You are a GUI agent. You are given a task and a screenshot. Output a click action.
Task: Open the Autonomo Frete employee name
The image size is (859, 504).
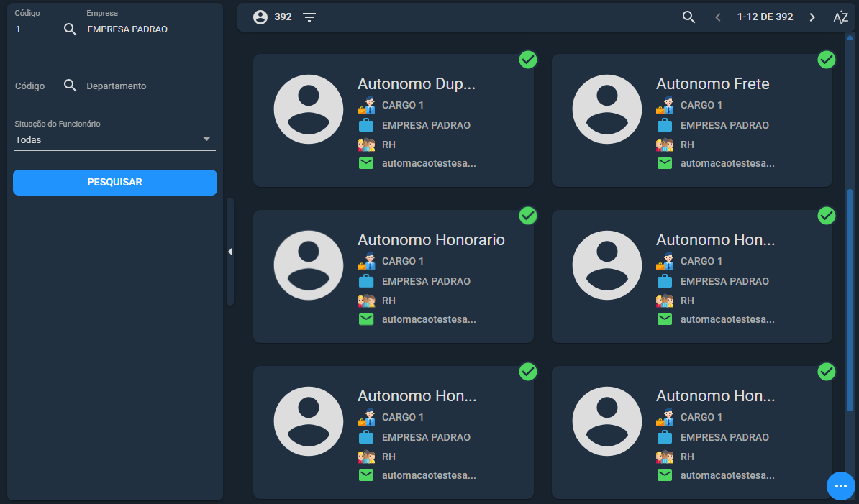click(713, 83)
